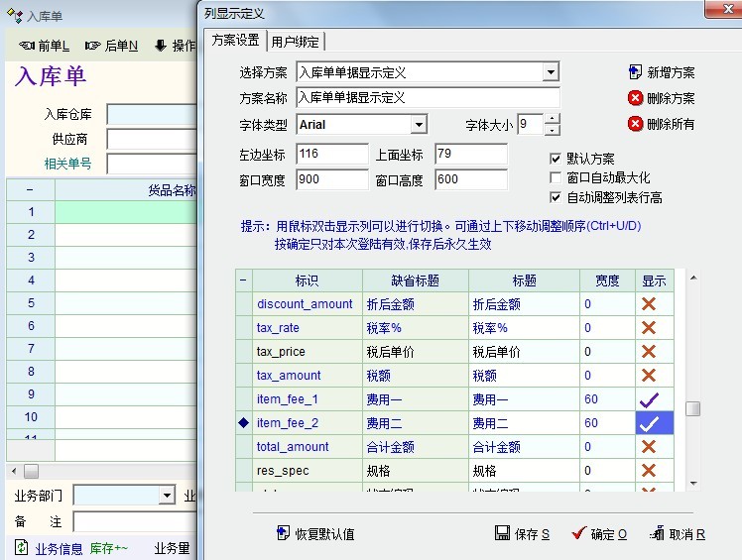Enable 窗口自动最大化 checkbox
Viewport: 742px width, 560px height.
point(556,177)
